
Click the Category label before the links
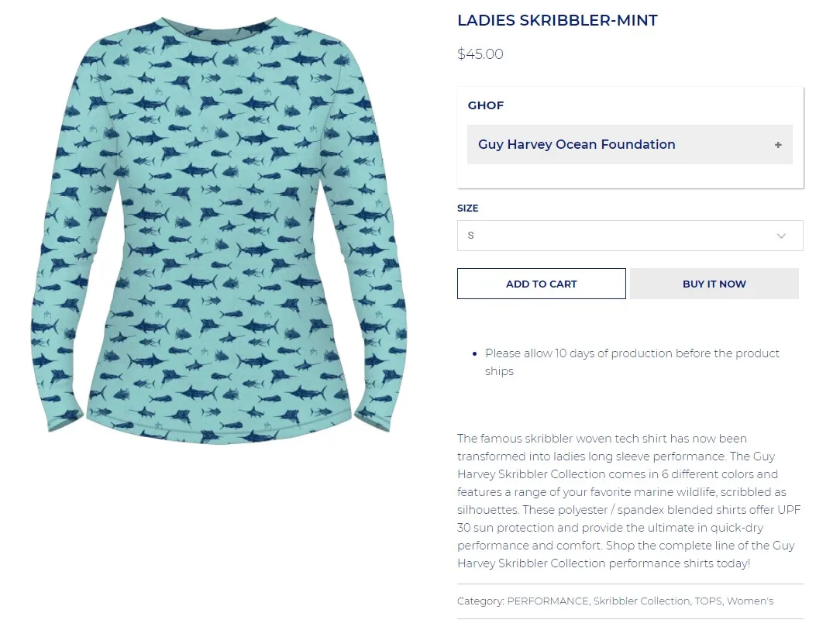(480, 601)
